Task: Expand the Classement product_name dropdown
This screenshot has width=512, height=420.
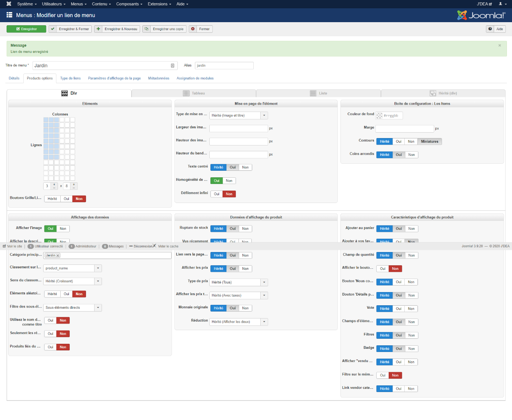Action: click(x=72, y=268)
